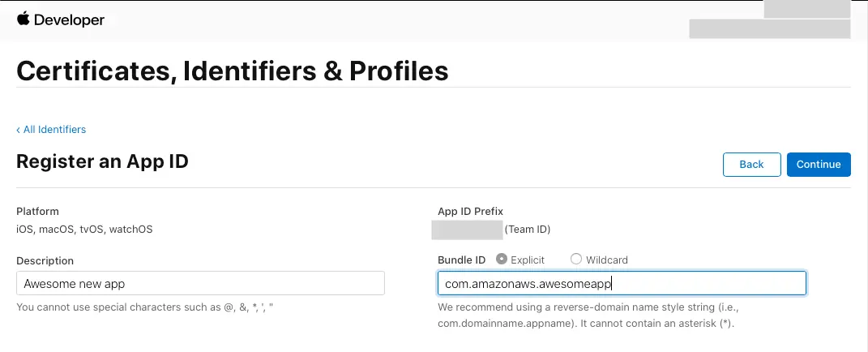Screen dimensions: 868x352
Task: Go back via All Identifiers link
Action: 51,130
